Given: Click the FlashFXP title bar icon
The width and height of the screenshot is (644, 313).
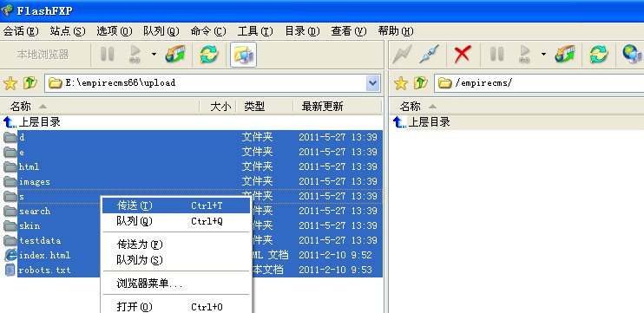Looking at the screenshot, I should click(x=7, y=10).
